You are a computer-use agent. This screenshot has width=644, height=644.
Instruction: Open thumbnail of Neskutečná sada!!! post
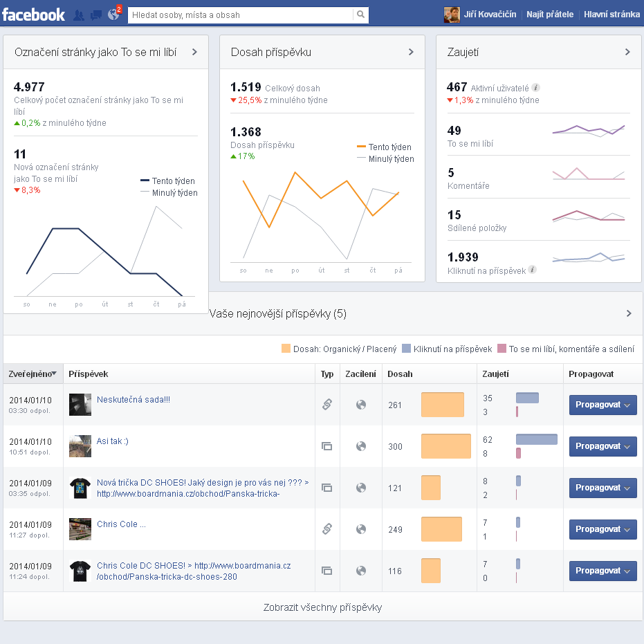[x=80, y=405]
